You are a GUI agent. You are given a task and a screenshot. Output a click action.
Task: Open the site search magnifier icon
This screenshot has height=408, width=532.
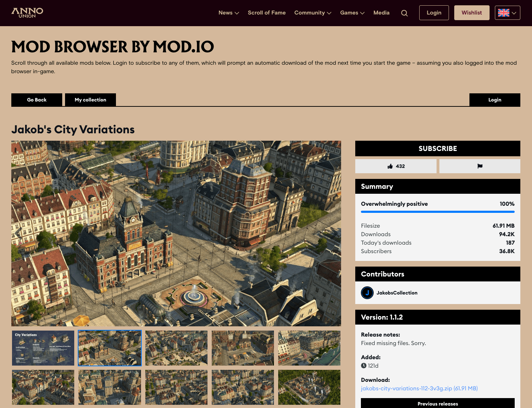(x=404, y=13)
